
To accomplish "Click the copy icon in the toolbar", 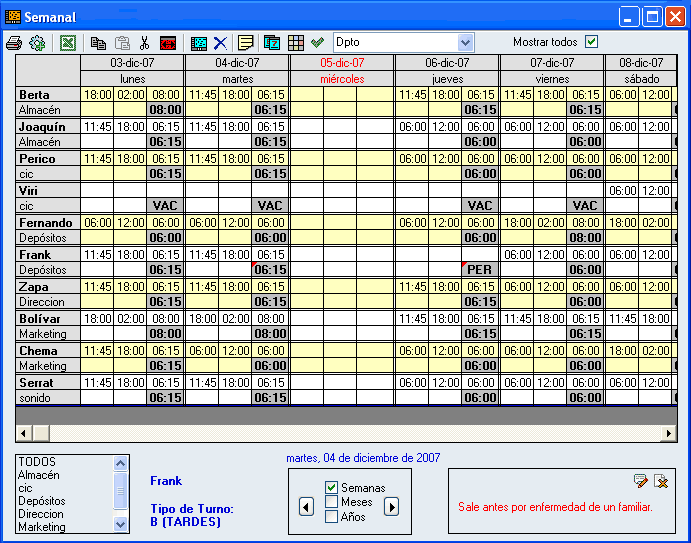I will pos(98,43).
